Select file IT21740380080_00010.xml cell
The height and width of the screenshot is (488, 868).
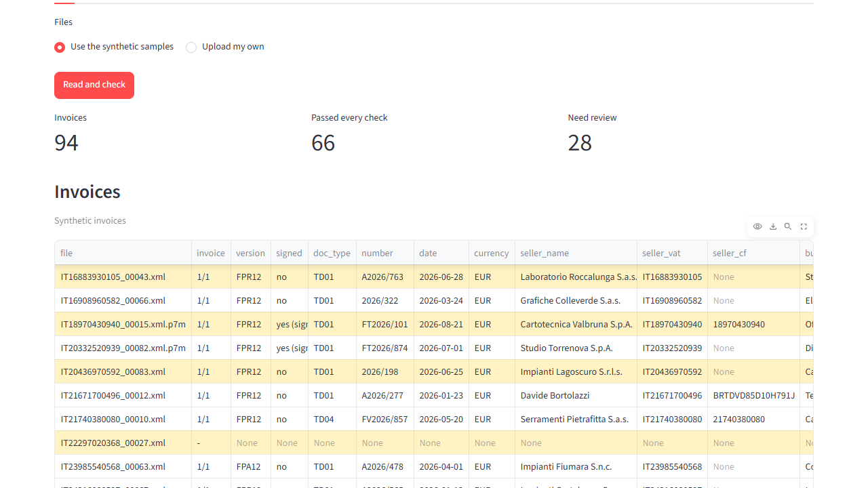coord(123,419)
